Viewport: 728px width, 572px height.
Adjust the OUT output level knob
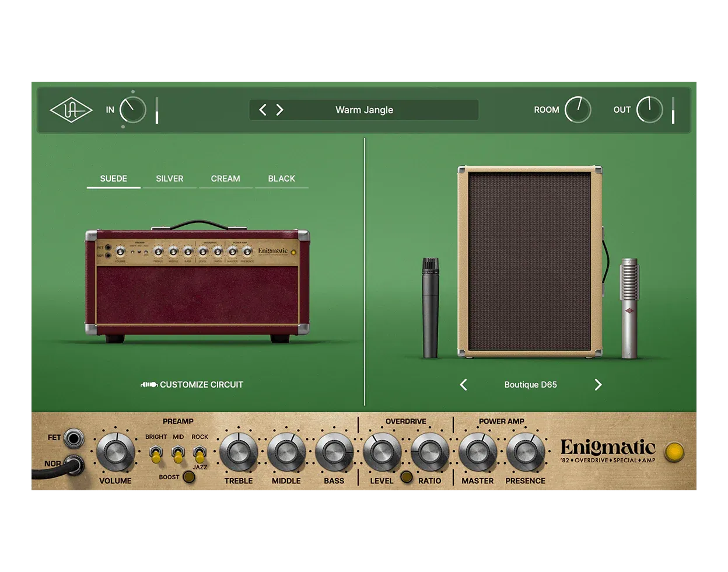coord(649,110)
